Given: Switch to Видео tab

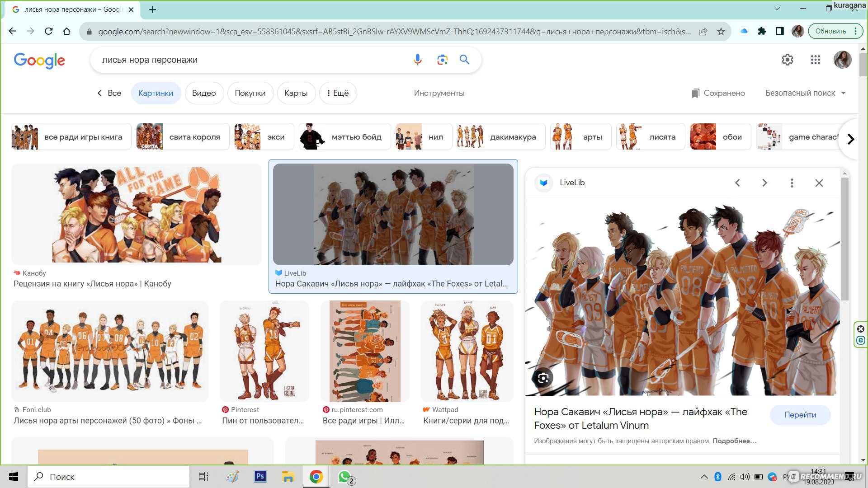Looking at the screenshot, I should tap(204, 93).
